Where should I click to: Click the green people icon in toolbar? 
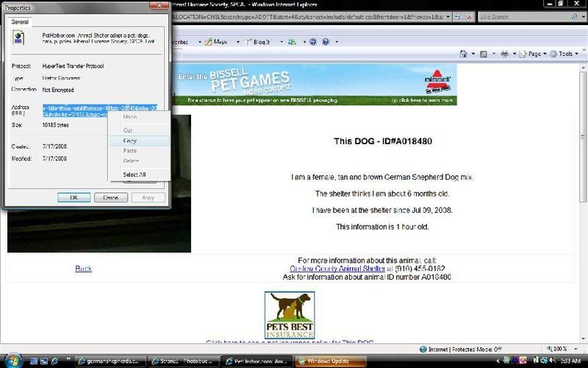pos(292,42)
